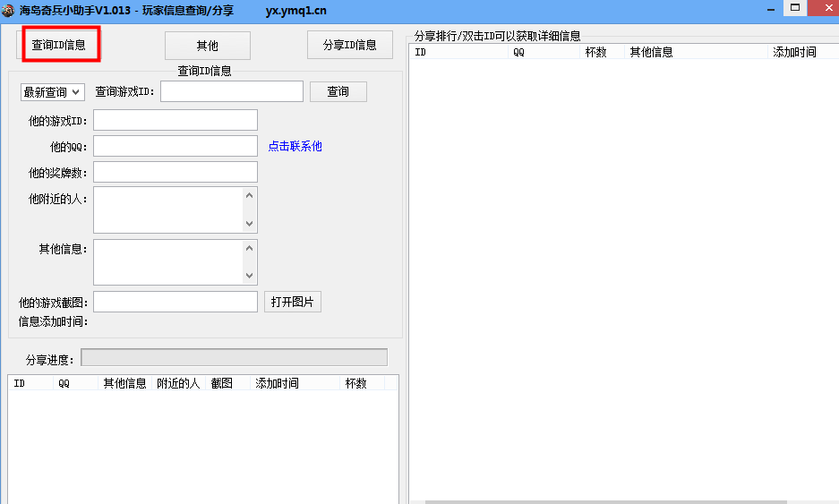Click ranking list 杯数 column header

click(602, 52)
